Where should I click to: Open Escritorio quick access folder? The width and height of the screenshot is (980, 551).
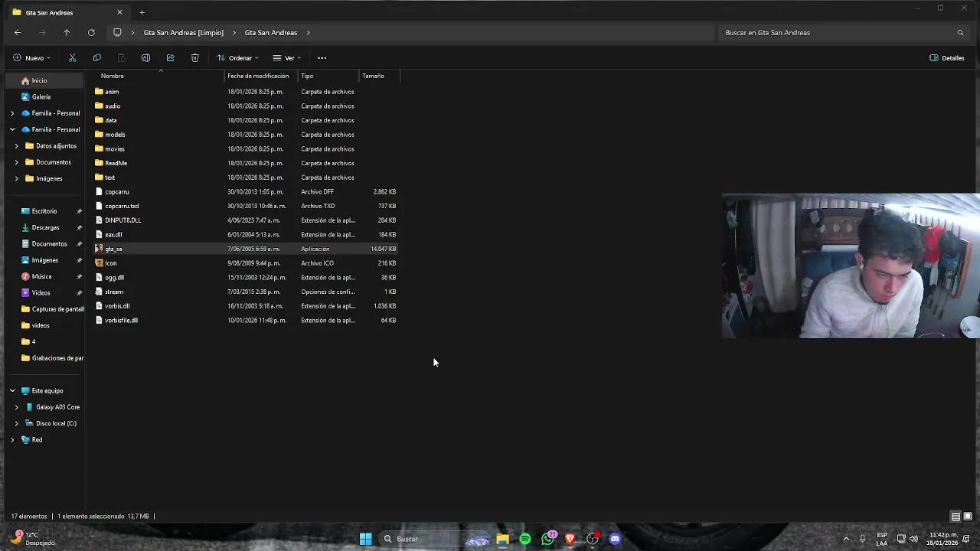tap(45, 211)
